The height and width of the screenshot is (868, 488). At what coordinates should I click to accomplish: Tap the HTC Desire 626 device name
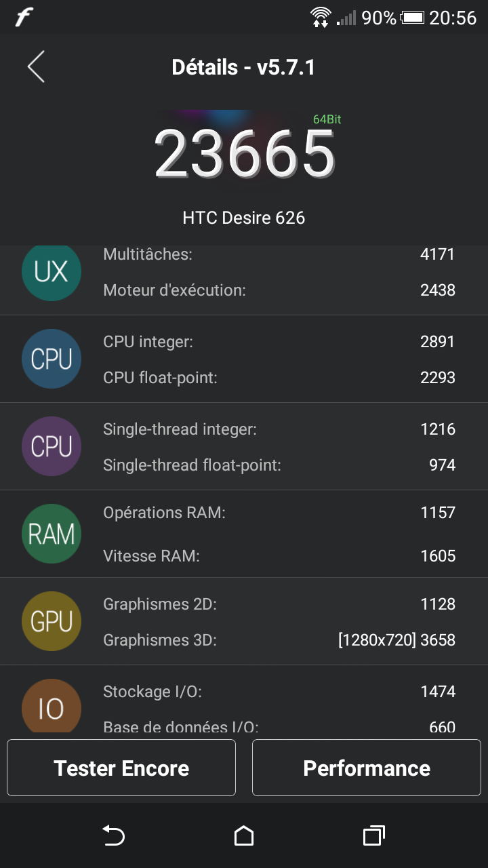[244, 218]
